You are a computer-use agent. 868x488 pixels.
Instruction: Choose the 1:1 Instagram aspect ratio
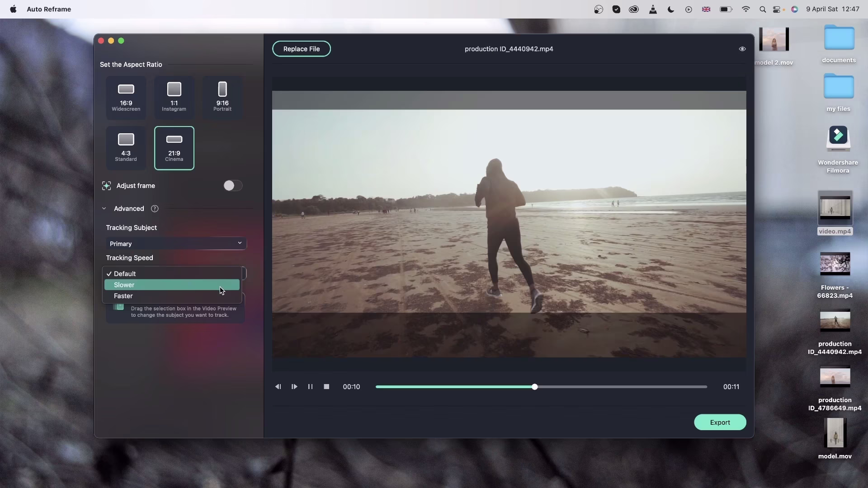[x=174, y=97]
